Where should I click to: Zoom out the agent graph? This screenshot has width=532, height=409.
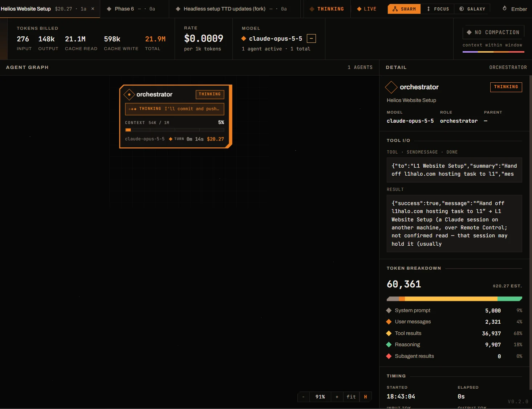(303, 397)
